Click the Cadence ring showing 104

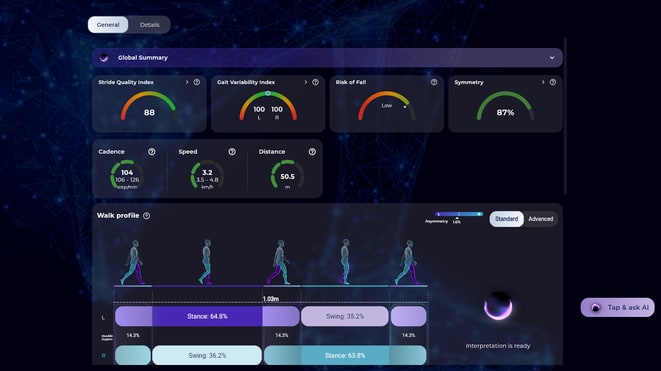(x=127, y=175)
